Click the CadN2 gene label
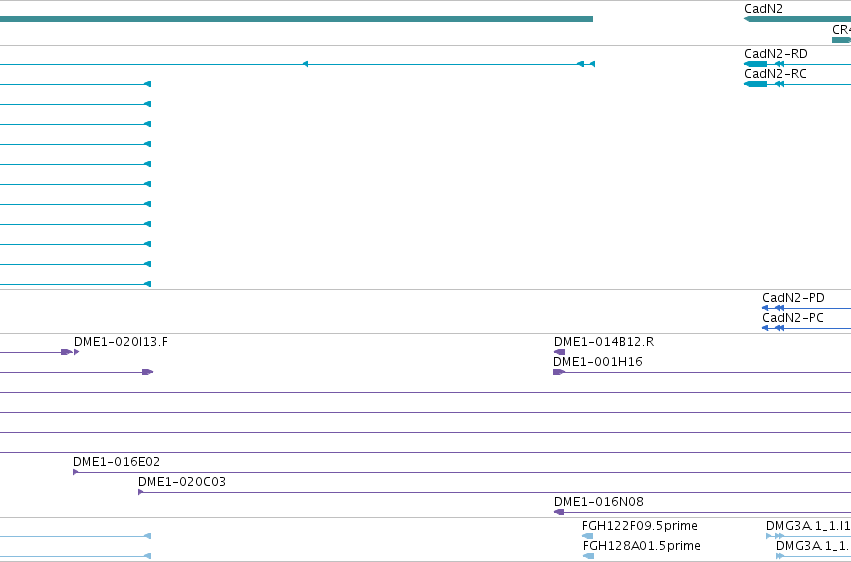The width and height of the screenshot is (851, 562). (x=763, y=9)
